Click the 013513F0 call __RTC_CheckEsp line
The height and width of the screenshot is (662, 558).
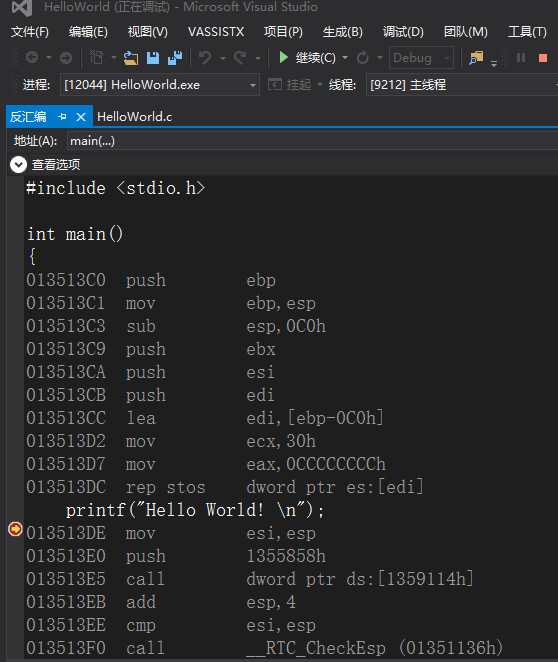(265, 648)
